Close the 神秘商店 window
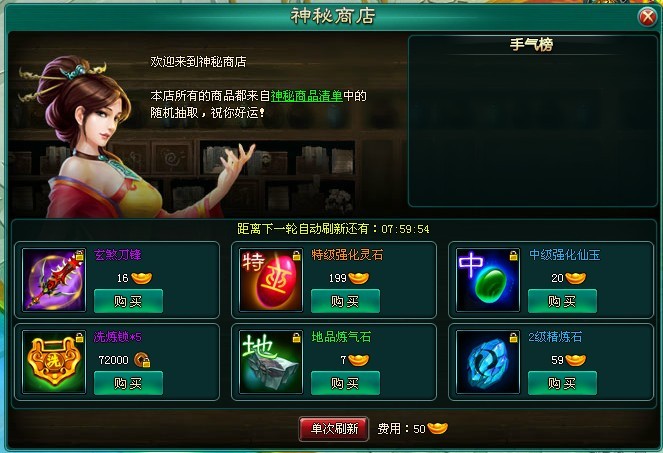Viewport: 663px width, 453px height. [x=647, y=17]
